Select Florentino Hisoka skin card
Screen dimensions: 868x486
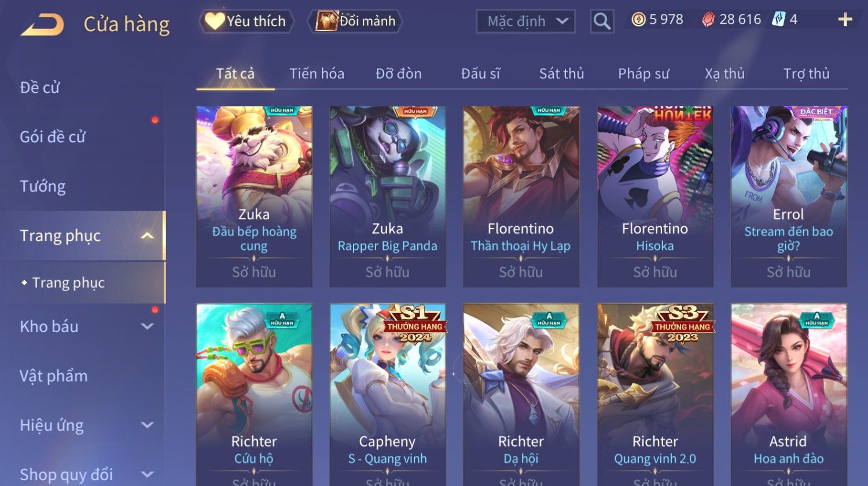[x=655, y=197]
